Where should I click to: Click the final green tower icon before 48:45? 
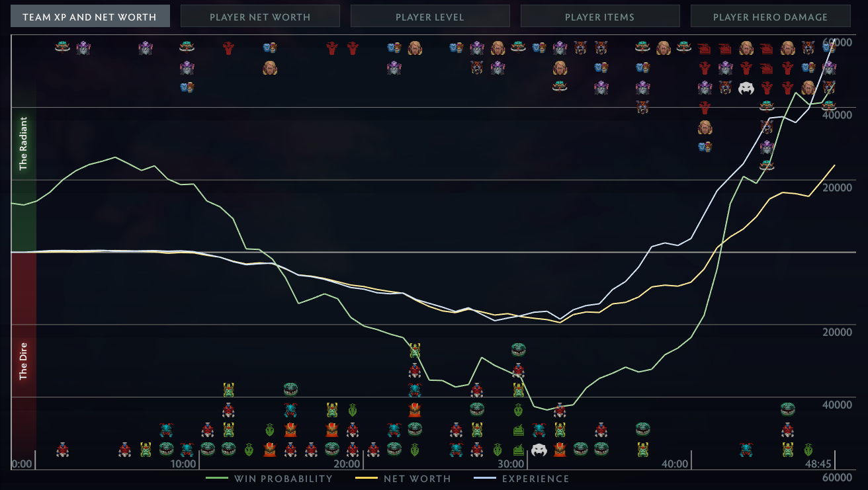[808, 450]
